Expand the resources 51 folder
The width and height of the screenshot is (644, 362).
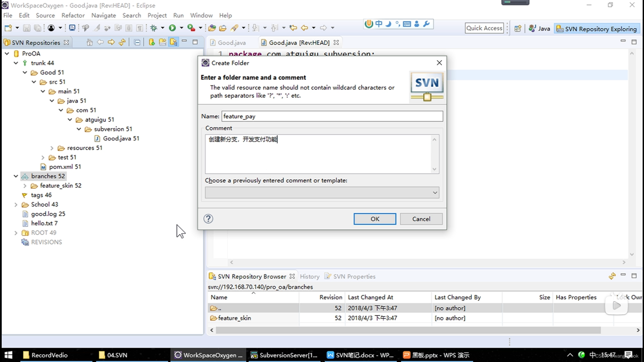(52, 148)
